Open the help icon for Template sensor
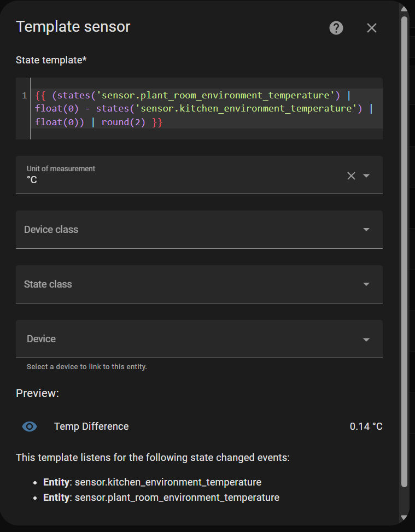415x532 pixels. click(x=336, y=28)
